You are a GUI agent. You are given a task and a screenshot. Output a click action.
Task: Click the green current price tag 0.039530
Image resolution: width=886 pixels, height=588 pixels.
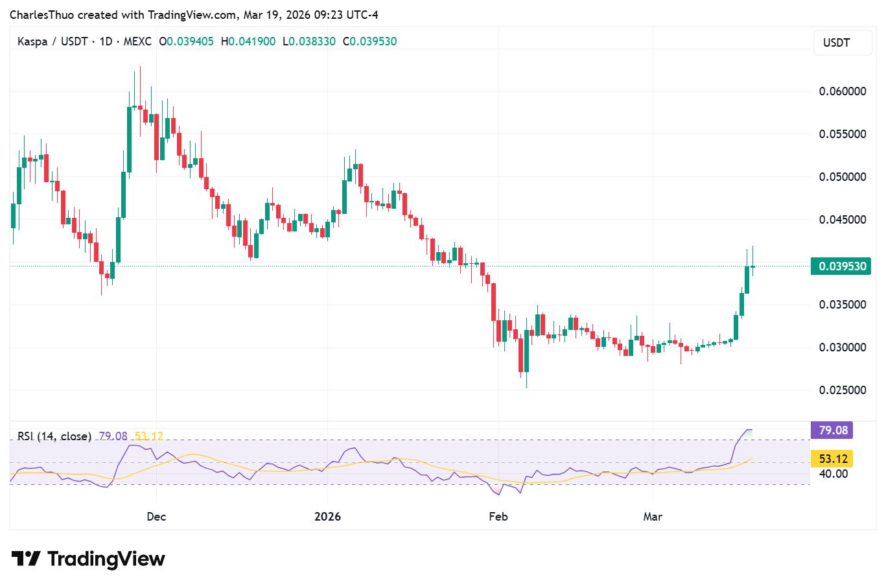(841, 266)
